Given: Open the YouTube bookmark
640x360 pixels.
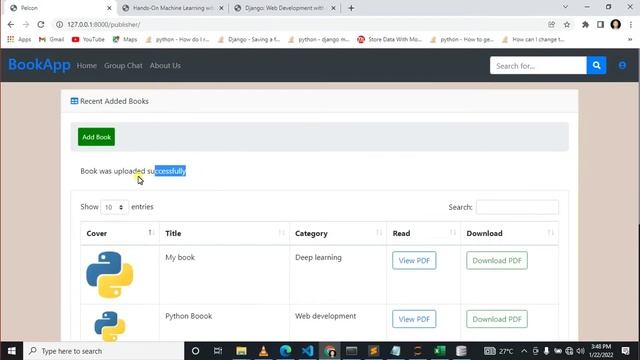Looking at the screenshot, I should click(88, 40).
